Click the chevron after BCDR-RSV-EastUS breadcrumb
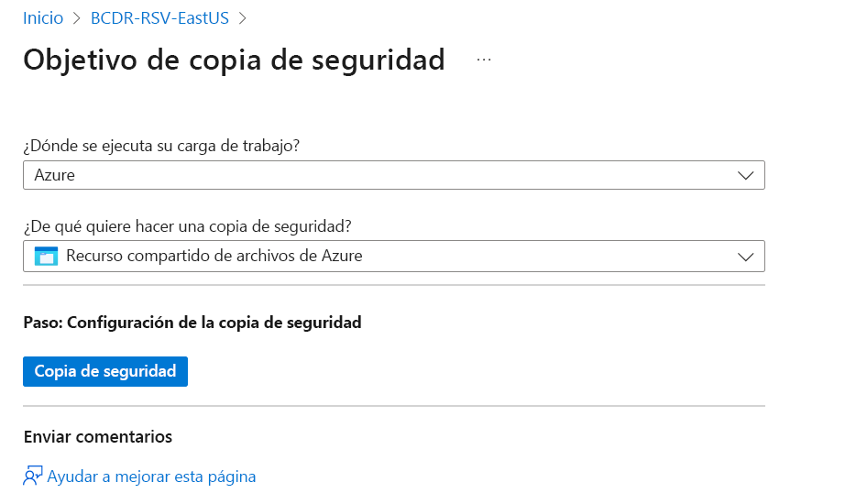Image resolution: width=867 pixels, height=504 pixels. tap(243, 17)
